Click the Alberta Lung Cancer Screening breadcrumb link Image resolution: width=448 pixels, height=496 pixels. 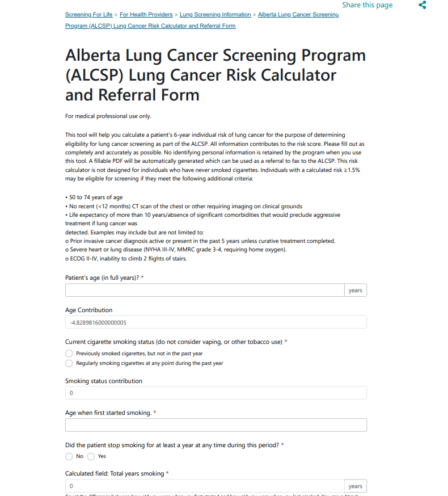(x=298, y=15)
